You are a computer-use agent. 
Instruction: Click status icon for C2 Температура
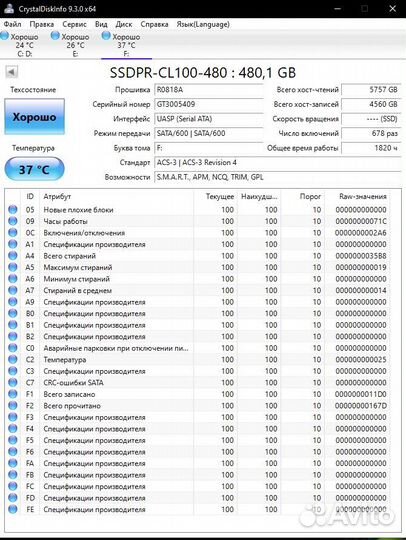[x=13, y=359]
